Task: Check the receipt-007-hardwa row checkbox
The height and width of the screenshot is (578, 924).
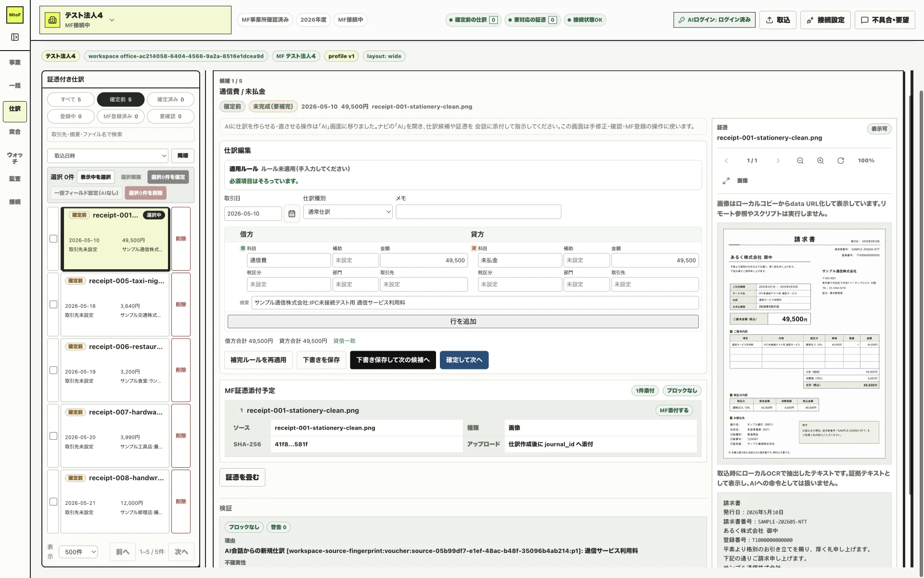Action: pyautogui.click(x=53, y=436)
